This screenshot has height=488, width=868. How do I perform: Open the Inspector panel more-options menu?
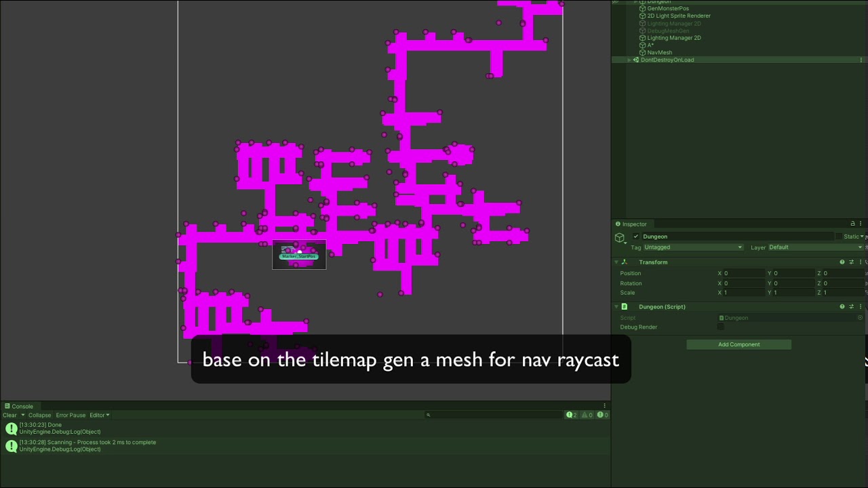tap(861, 224)
